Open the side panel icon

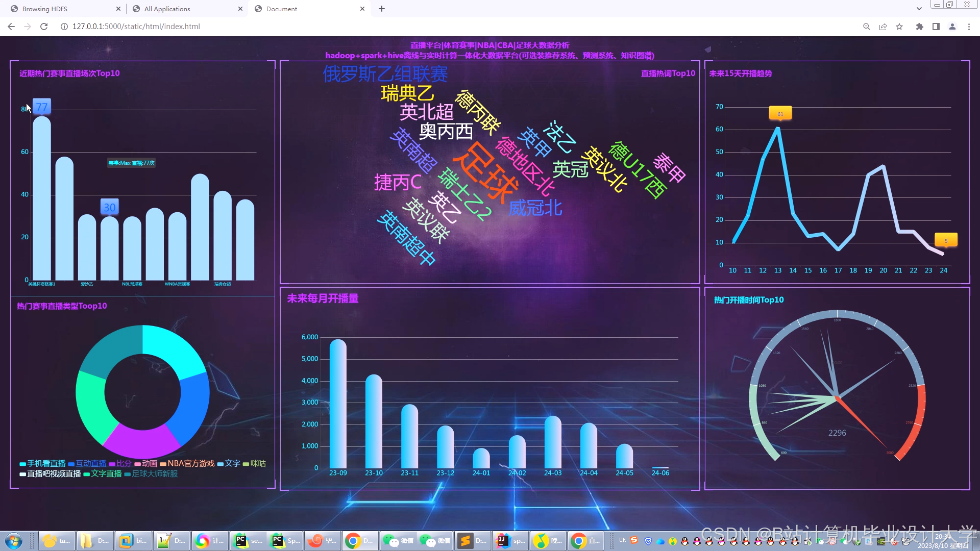(x=936, y=27)
